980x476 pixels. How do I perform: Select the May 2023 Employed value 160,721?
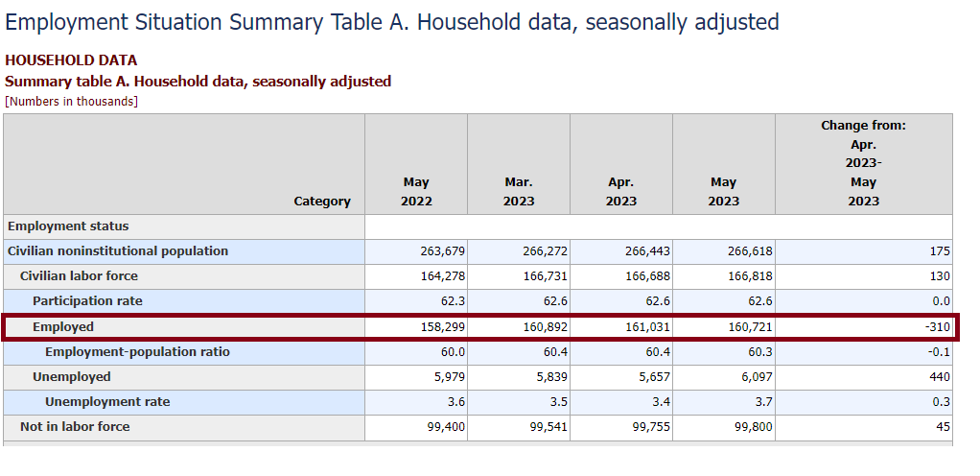[751, 327]
